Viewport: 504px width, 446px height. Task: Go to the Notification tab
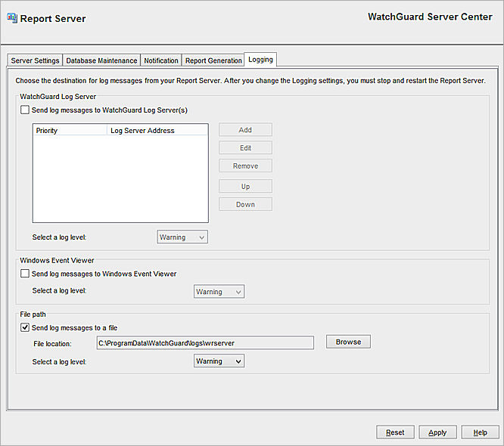pyautogui.click(x=161, y=60)
